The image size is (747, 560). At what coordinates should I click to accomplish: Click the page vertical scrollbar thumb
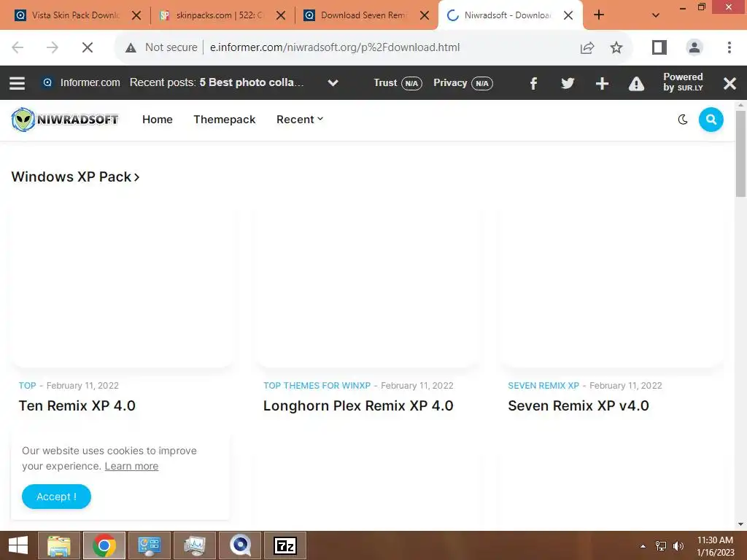[740, 153]
